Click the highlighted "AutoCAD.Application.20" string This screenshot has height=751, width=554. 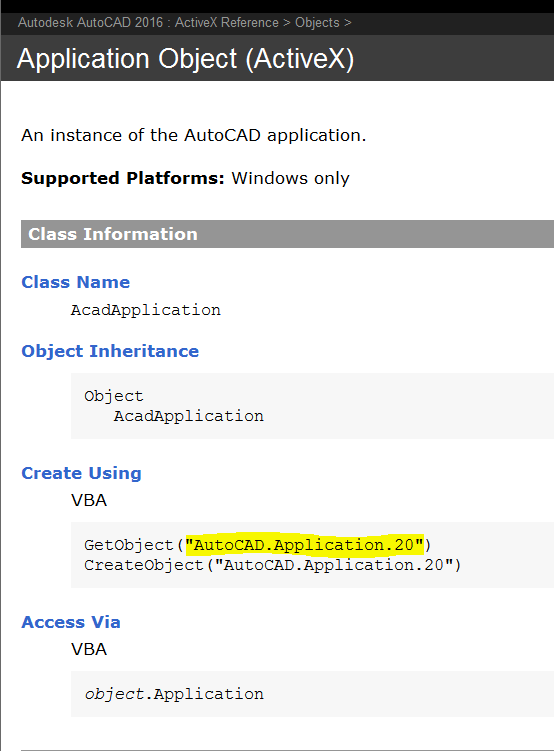(305, 545)
